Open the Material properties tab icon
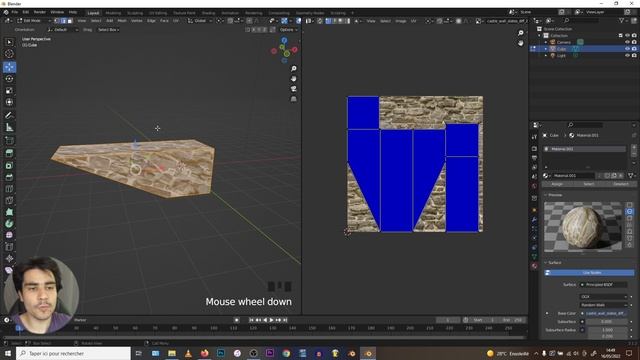640x360 pixels. coord(534,266)
